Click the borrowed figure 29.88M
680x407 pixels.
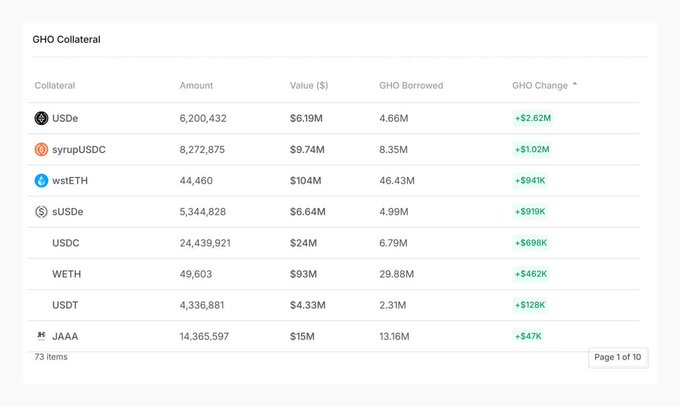[x=396, y=274]
